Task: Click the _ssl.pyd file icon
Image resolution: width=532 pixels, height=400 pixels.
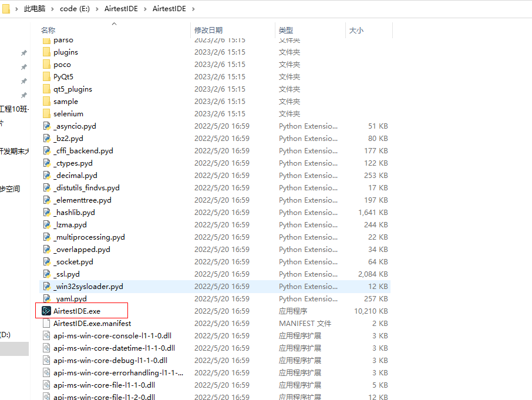Action: pos(46,274)
